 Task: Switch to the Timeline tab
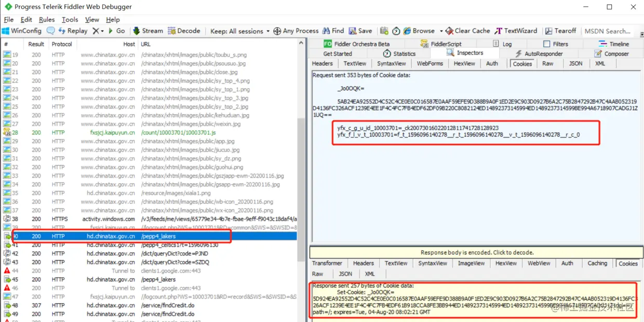tap(613, 44)
